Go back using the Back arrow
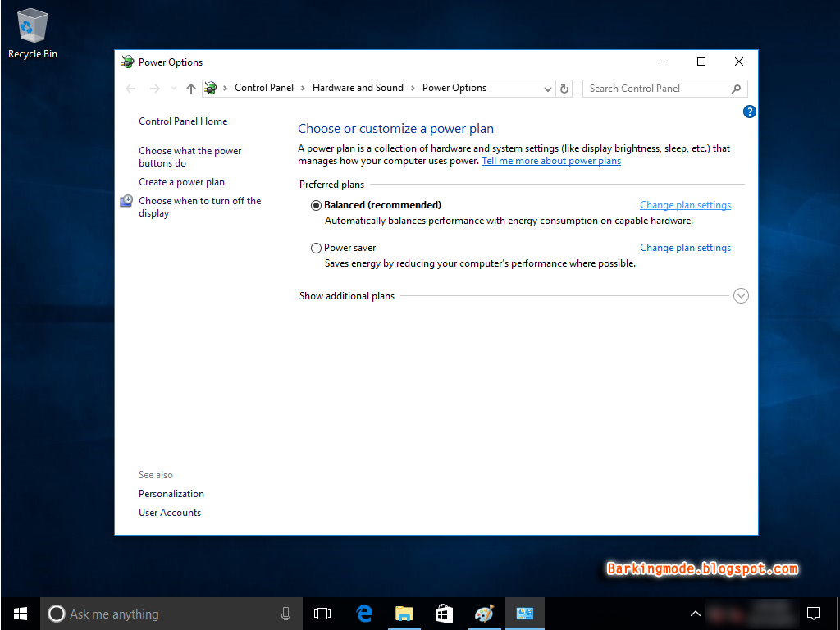Viewport: 840px width, 630px height. coord(130,89)
